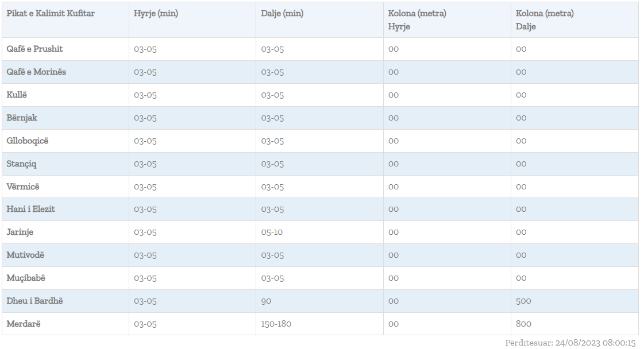Image resolution: width=644 pixels, height=349 pixels.
Task: Select the Qafë e Prushit row name
Action: click(x=35, y=49)
